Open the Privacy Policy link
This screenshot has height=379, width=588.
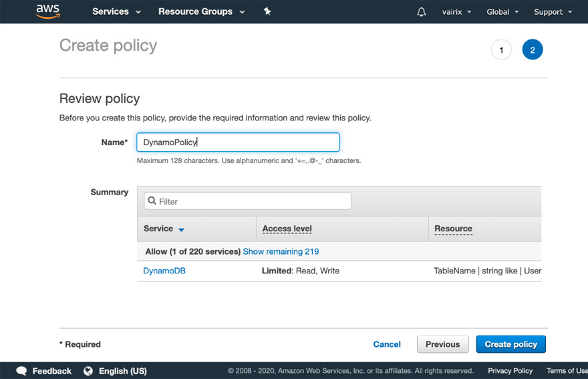point(510,371)
